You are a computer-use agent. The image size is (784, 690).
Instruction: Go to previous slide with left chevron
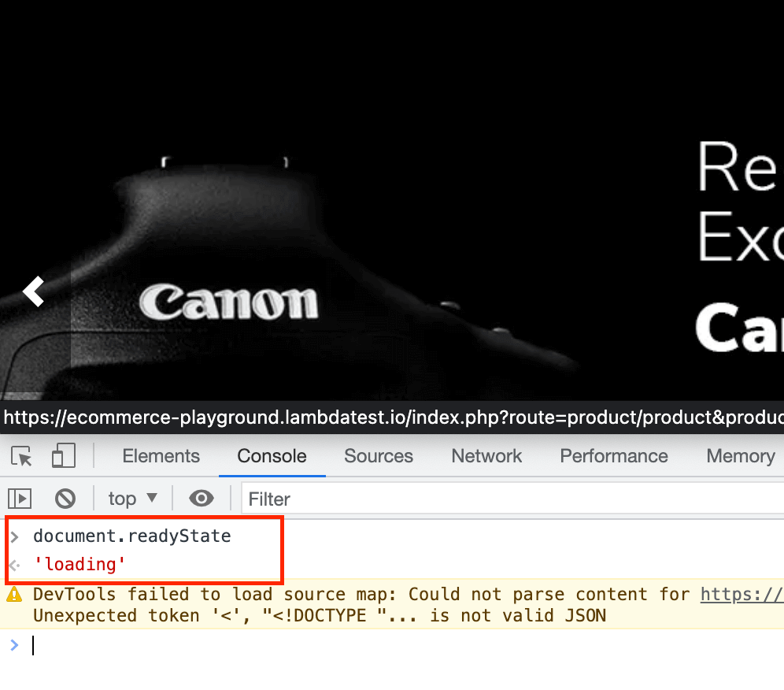[34, 291]
